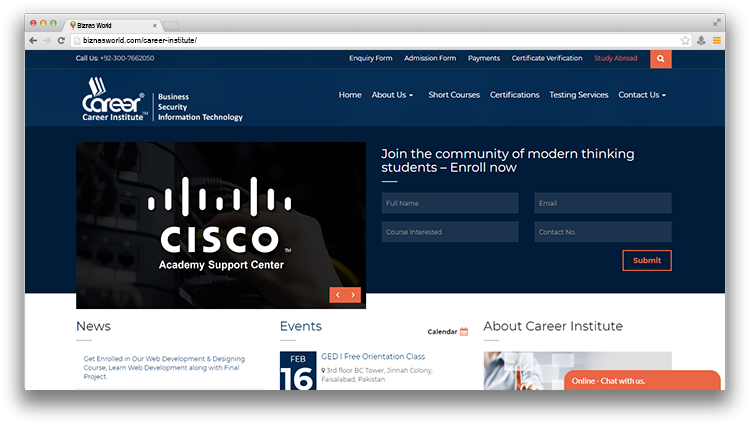Click the browser back arrow

point(33,41)
